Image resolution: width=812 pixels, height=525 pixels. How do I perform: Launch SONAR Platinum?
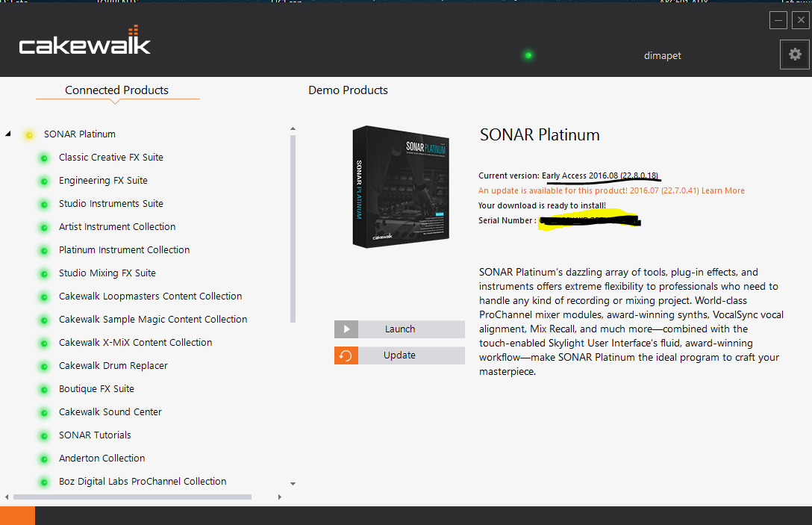coord(400,329)
